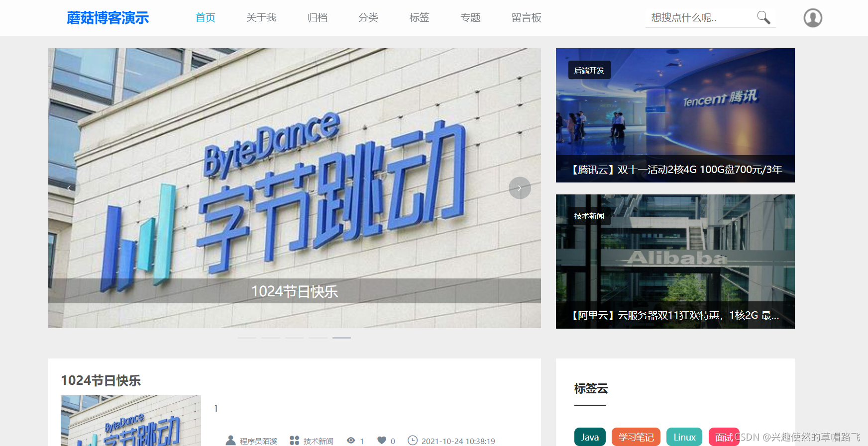Click the heart likes icon
Image resolution: width=868 pixels, height=446 pixels.
pyautogui.click(x=382, y=441)
